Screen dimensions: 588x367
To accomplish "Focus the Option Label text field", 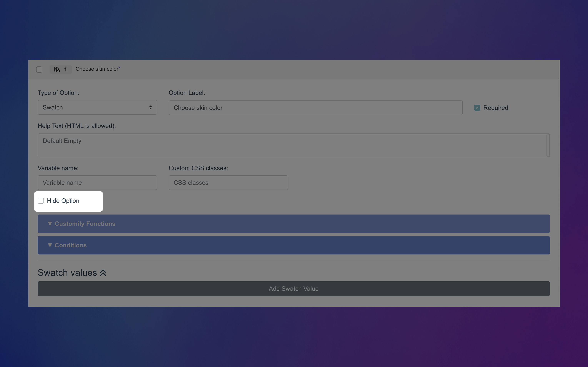I will (315, 108).
